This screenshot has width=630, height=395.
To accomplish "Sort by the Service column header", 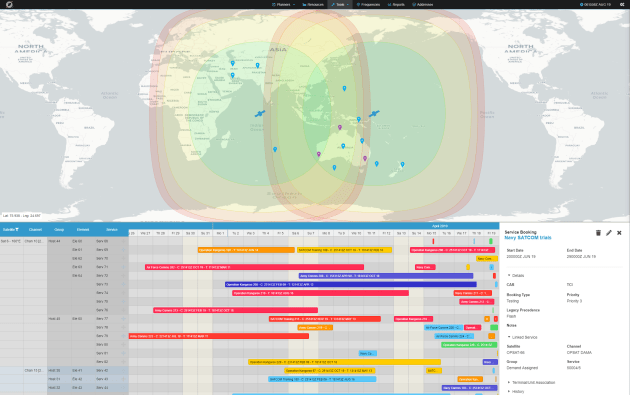I will pos(112,229).
